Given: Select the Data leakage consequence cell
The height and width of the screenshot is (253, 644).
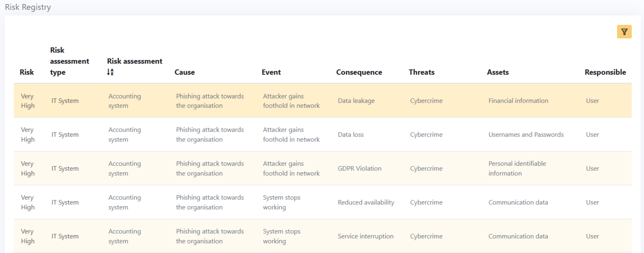Looking at the screenshot, I should (356, 101).
